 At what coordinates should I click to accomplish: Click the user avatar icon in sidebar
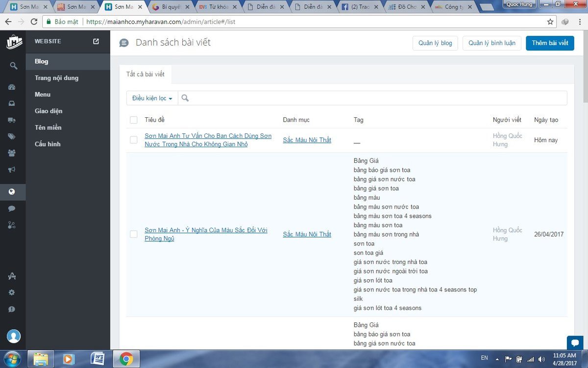14,337
